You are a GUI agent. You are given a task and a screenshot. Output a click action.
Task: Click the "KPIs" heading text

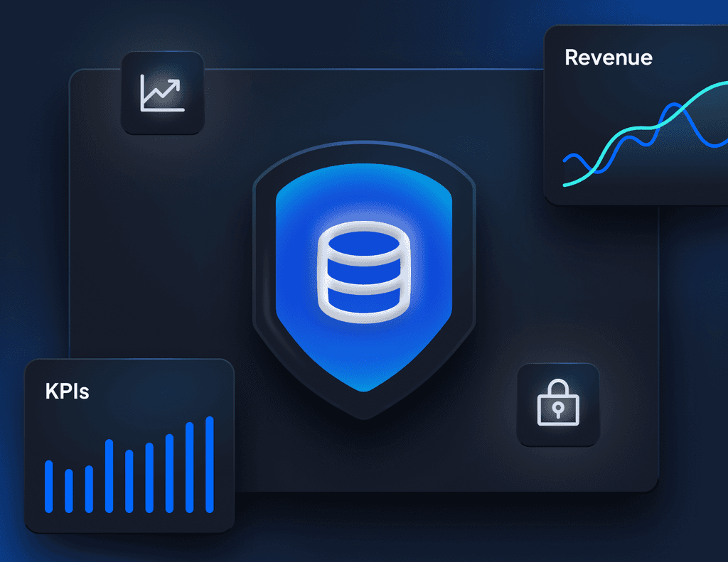[68, 391]
